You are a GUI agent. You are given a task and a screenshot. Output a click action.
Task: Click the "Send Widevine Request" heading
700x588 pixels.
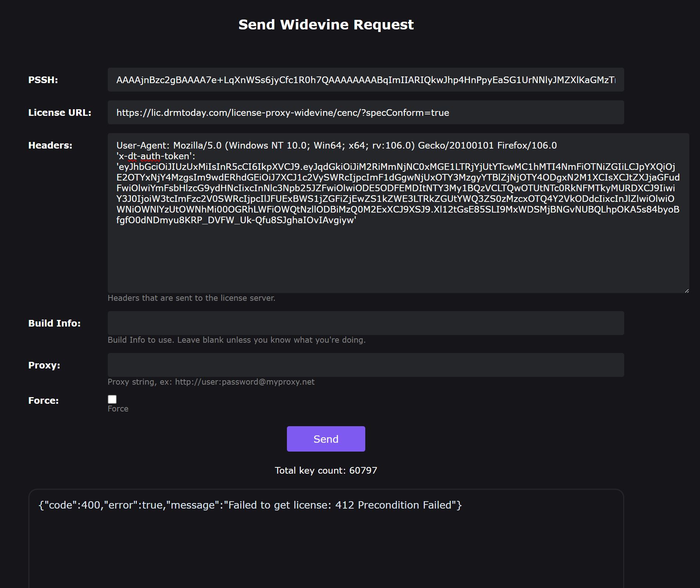[326, 25]
